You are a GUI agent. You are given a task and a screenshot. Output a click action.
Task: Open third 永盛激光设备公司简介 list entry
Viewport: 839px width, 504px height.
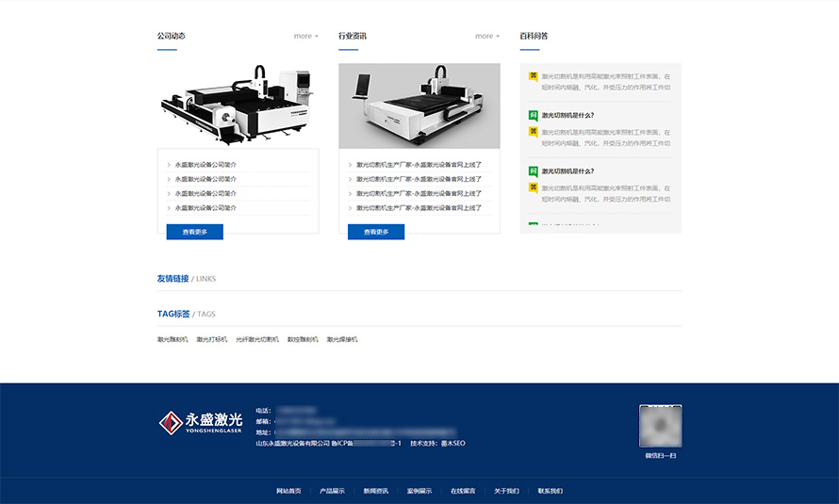click(x=206, y=193)
